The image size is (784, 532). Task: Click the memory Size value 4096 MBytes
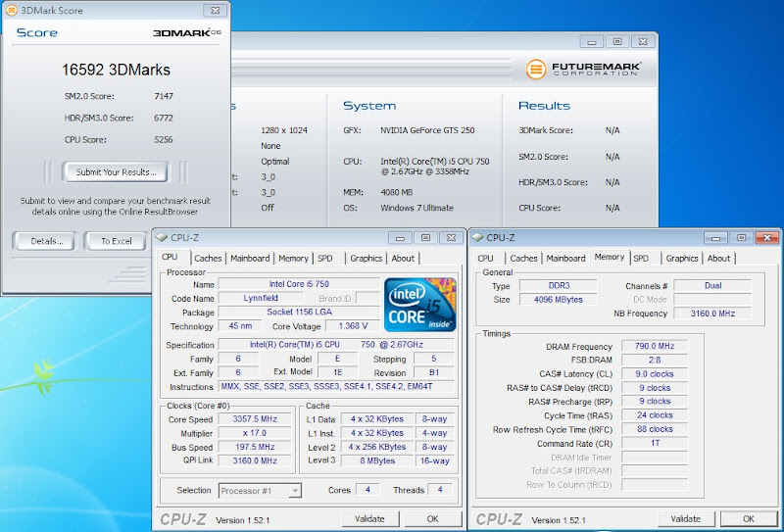559,300
